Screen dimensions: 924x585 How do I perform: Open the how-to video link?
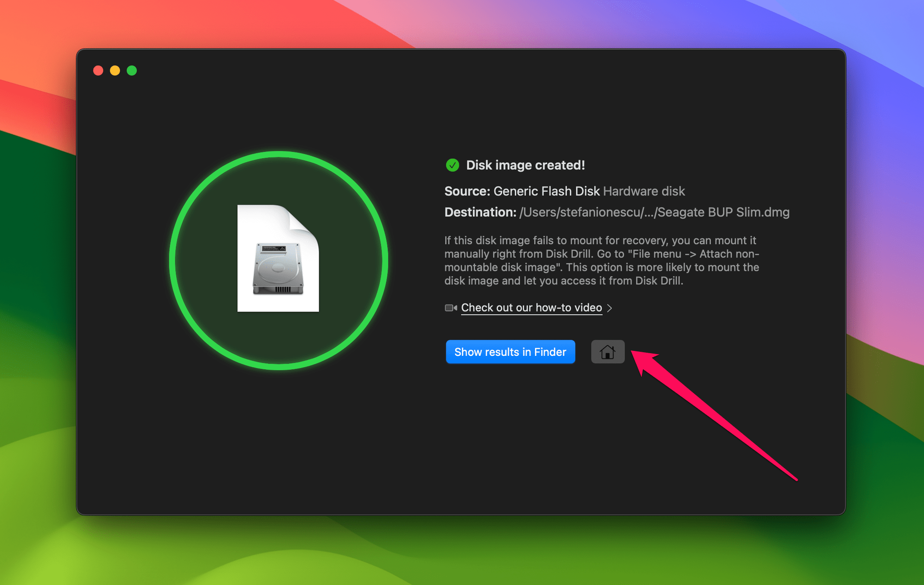(531, 308)
